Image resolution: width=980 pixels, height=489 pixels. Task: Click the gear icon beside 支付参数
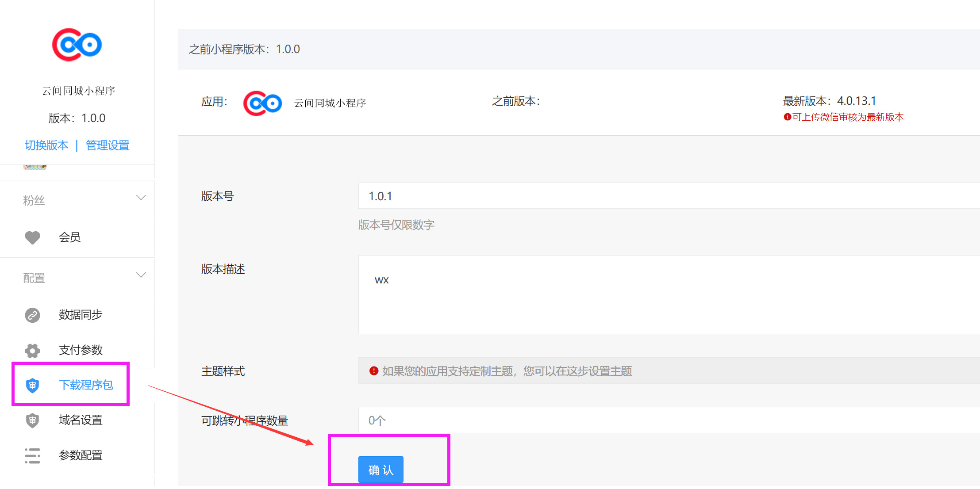[32, 351]
